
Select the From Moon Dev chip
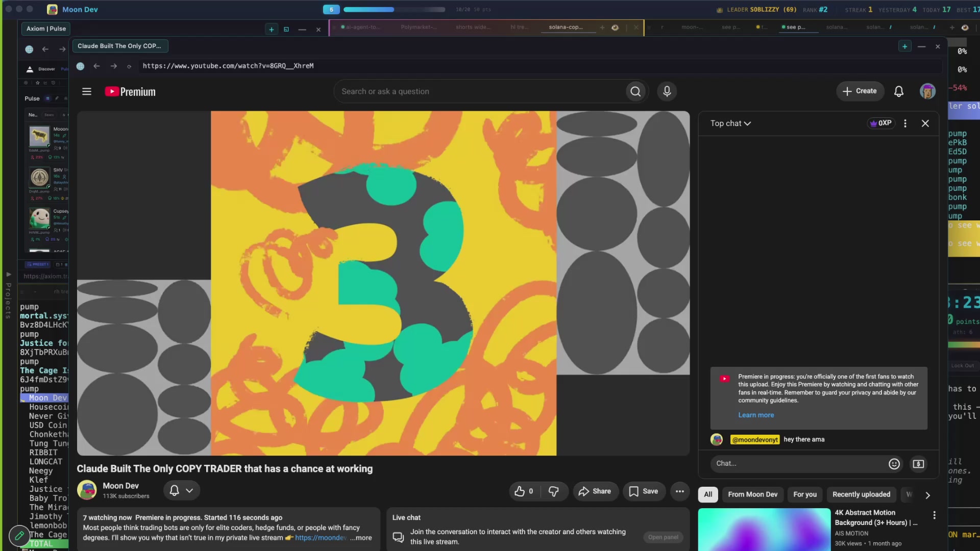pos(752,494)
